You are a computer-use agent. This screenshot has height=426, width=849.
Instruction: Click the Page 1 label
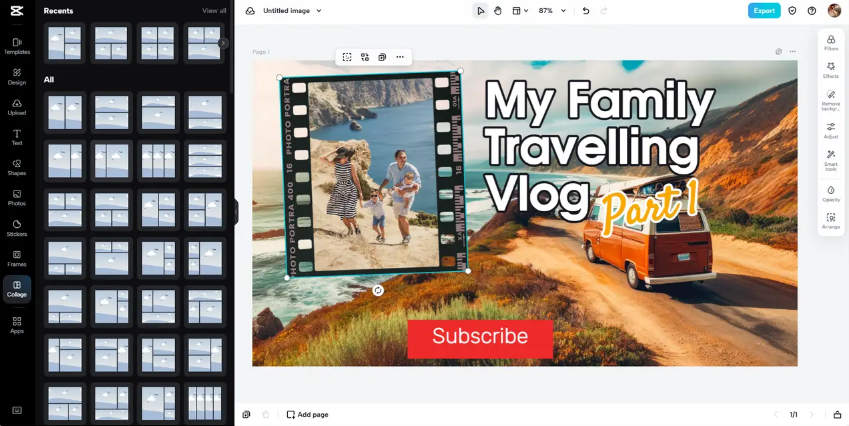(261, 52)
